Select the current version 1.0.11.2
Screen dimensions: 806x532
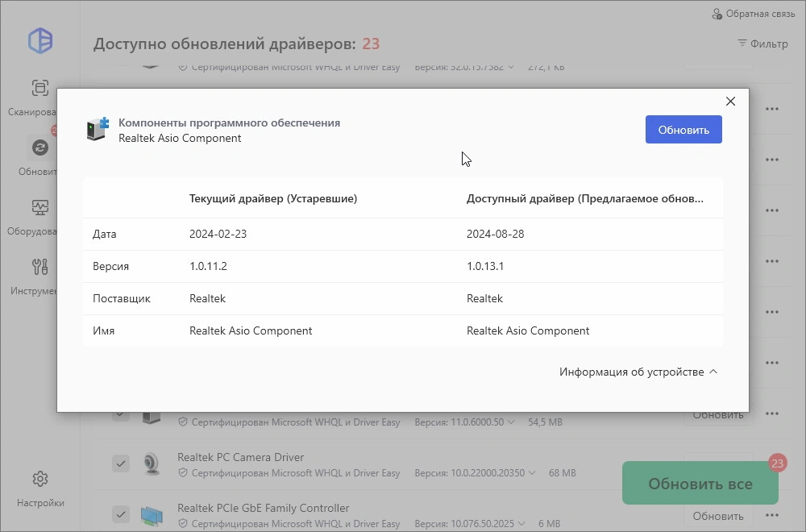(208, 266)
